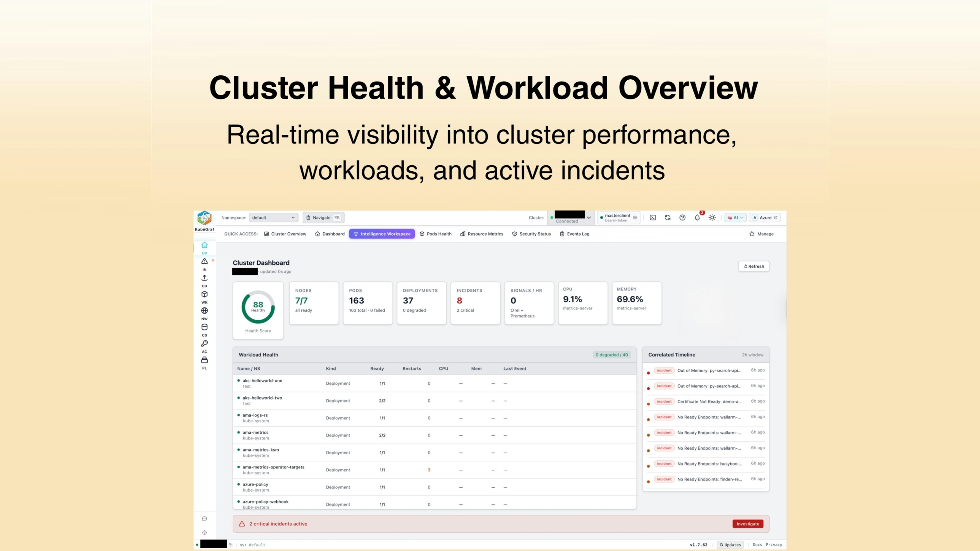
Task: Open Access Control (AC) key icon
Action: pyautogui.click(x=204, y=344)
